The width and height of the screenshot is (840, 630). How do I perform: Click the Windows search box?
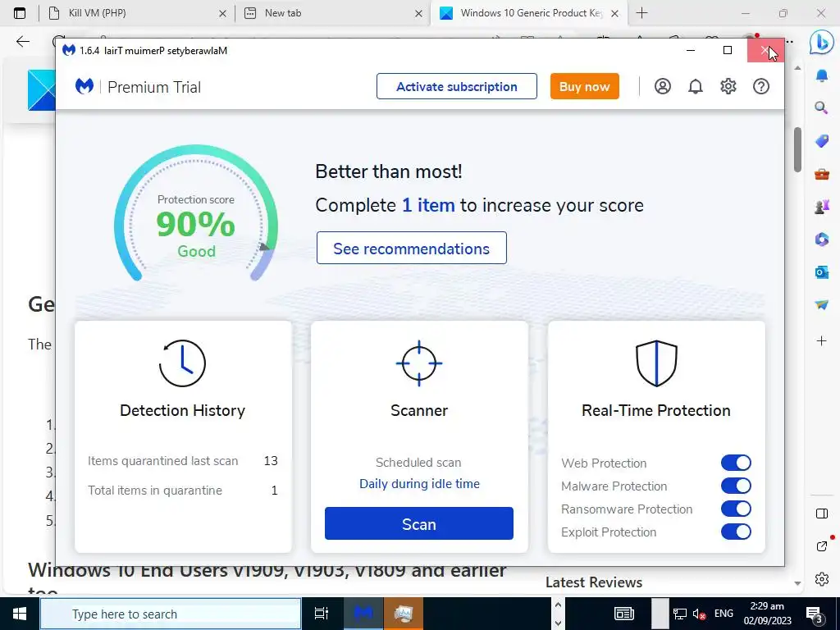pyautogui.click(x=171, y=614)
